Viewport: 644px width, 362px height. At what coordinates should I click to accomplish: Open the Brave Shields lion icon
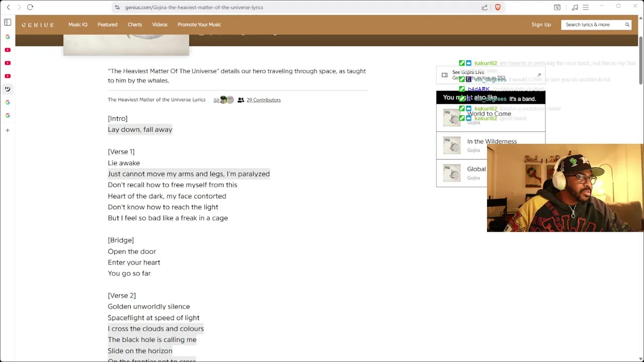tap(498, 7)
